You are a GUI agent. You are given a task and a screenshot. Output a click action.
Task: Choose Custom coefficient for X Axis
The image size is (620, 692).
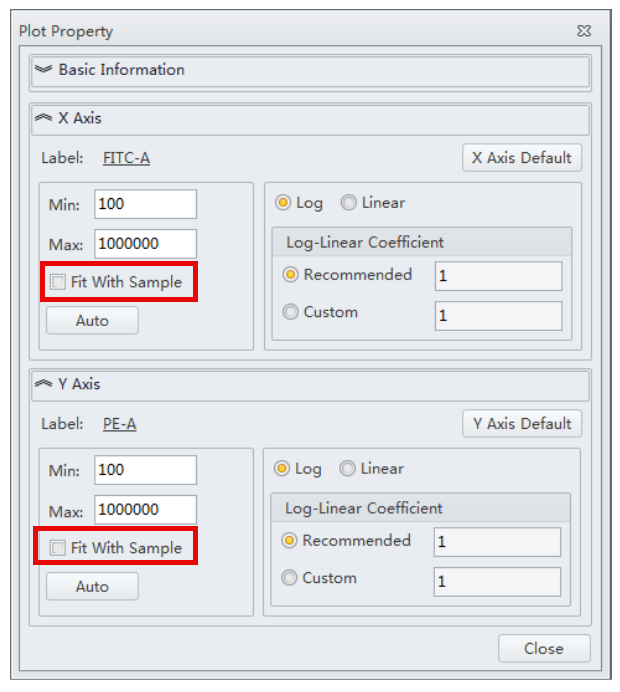pyautogui.click(x=291, y=313)
